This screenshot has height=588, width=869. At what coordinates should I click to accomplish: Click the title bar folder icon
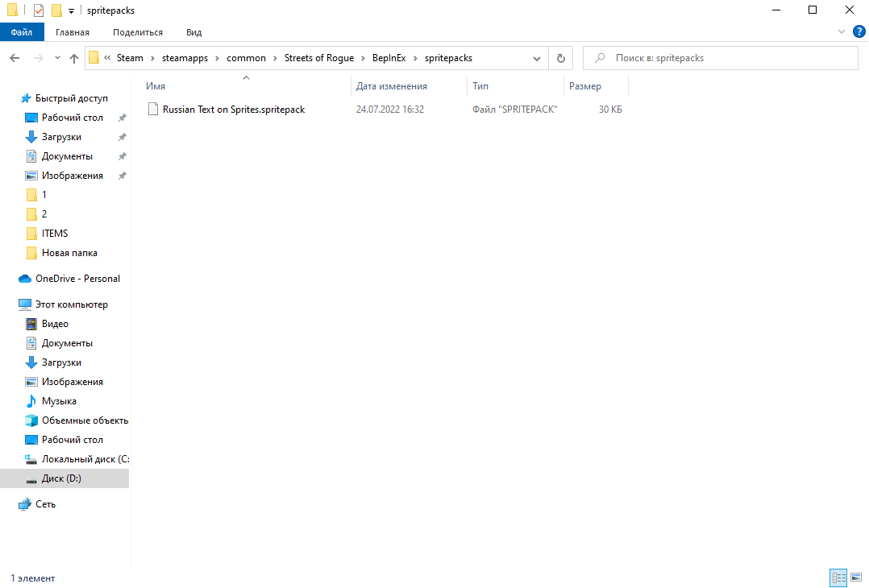(x=12, y=10)
